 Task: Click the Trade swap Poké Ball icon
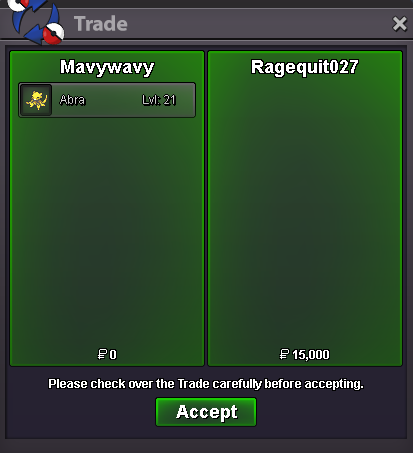36,21
